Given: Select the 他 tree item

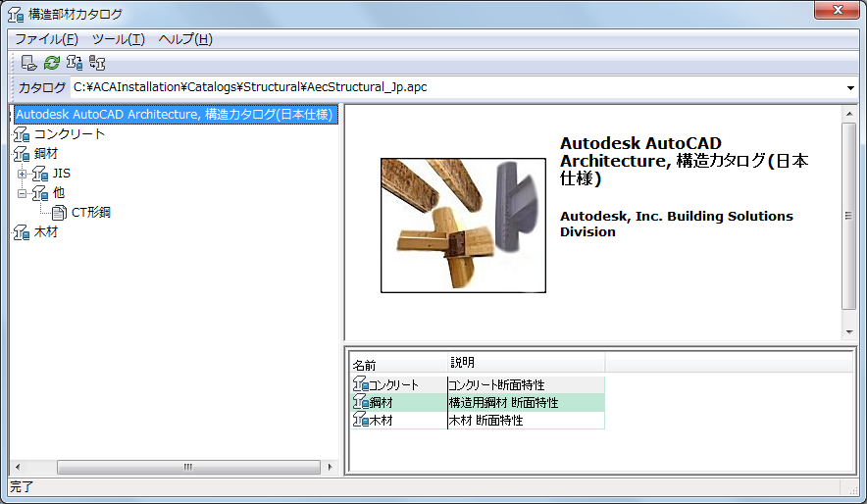Looking at the screenshot, I should coord(59,193).
